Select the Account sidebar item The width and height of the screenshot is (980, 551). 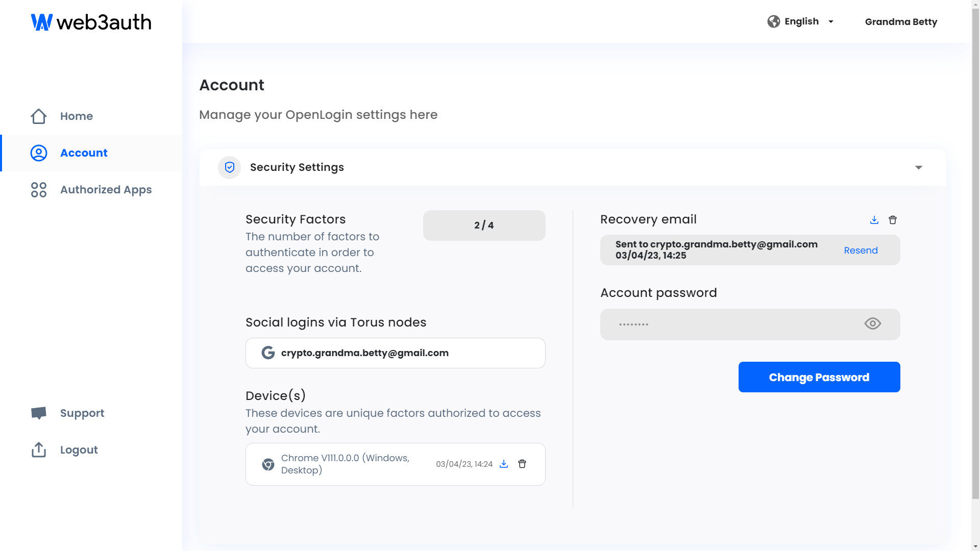pos(91,153)
